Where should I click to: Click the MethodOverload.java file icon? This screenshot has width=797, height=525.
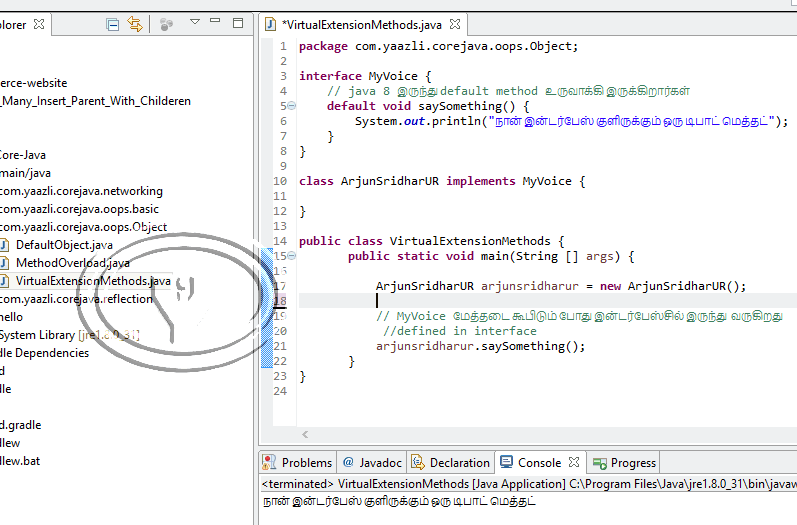tap(4, 263)
